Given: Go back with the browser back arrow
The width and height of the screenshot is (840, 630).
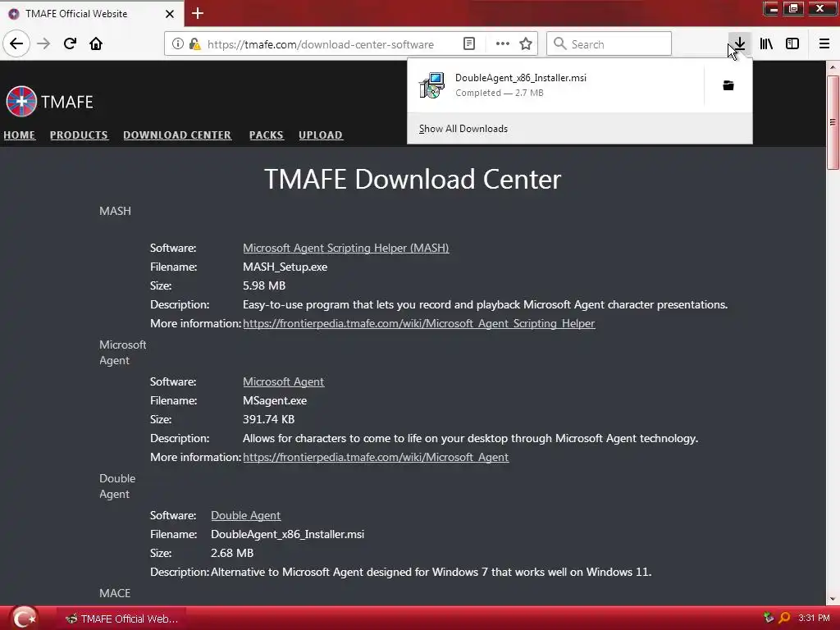Looking at the screenshot, I should click(16, 43).
